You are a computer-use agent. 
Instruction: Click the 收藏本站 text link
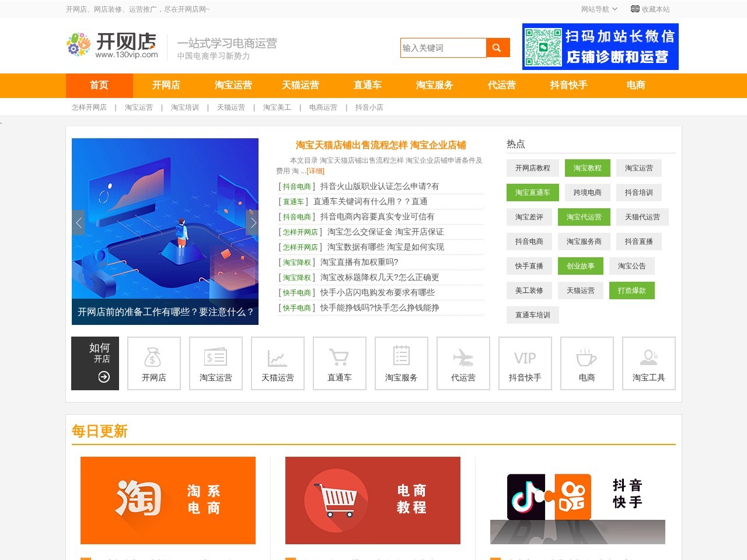tap(656, 9)
